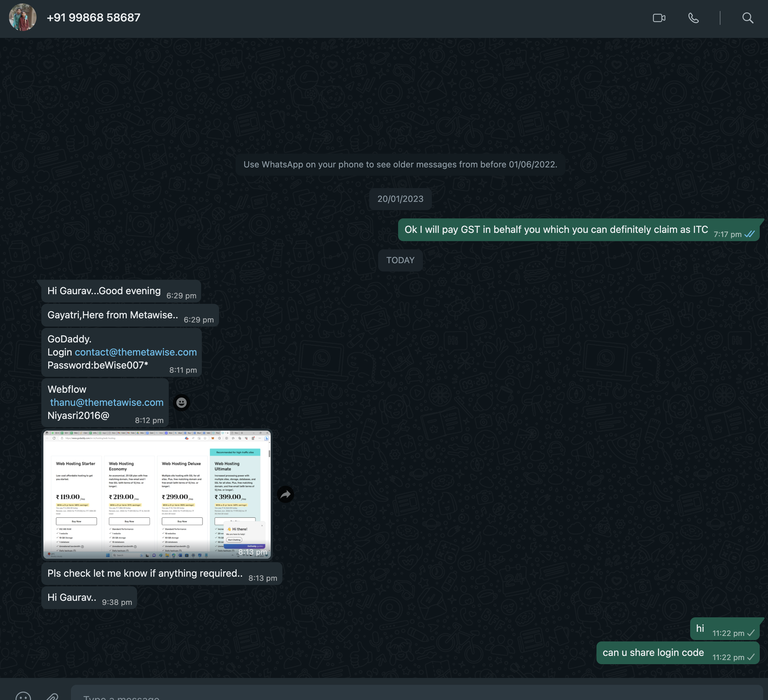
Task: Click the 'can u share login code' message
Action: [653, 653]
